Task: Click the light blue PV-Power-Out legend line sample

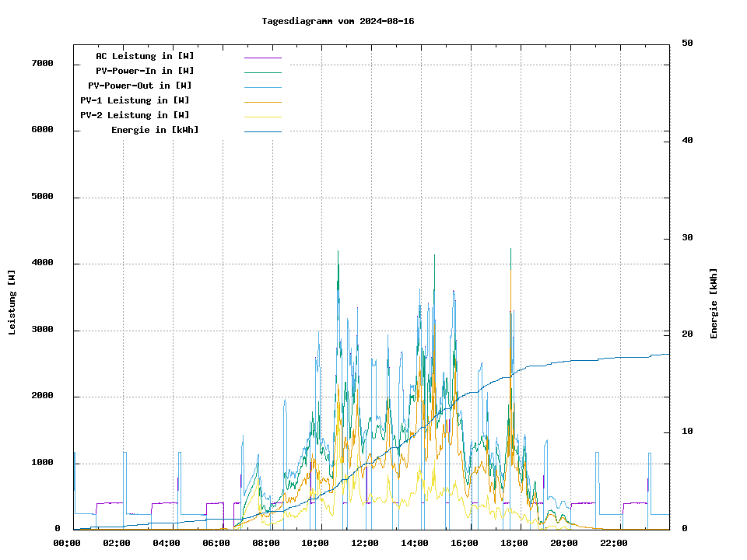Action: coord(262,87)
